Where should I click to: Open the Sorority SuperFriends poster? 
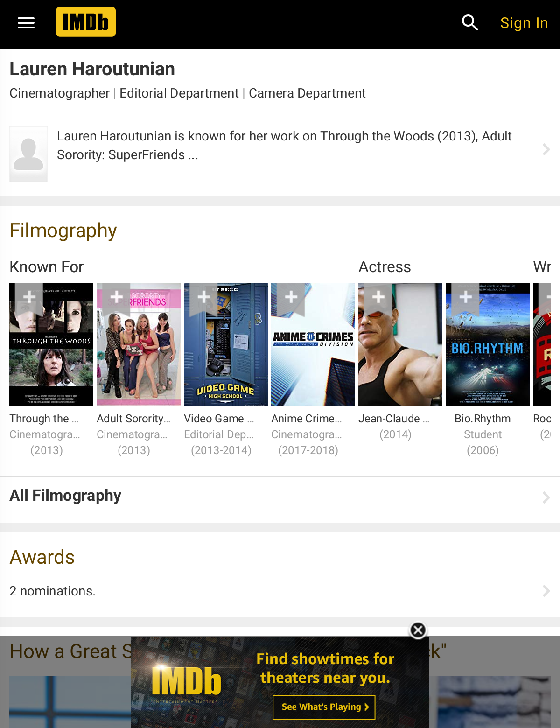[x=139, y=345]
